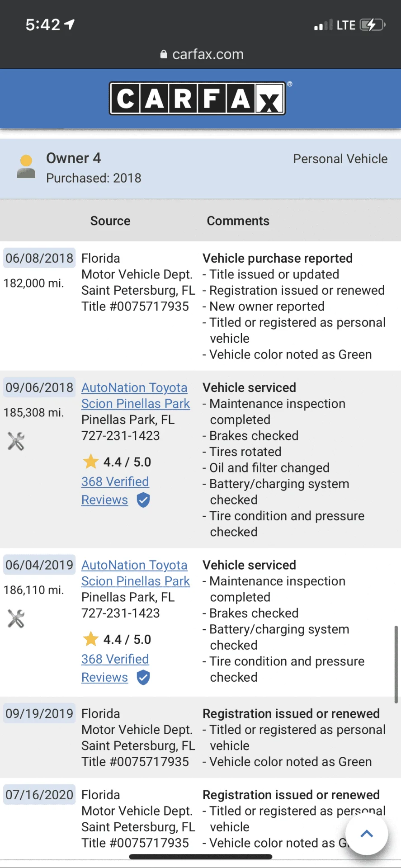Tap the gold rating star in 09/06/2018 entry
The width and height of the screenshot is (401, 868).
pos(91,461)
